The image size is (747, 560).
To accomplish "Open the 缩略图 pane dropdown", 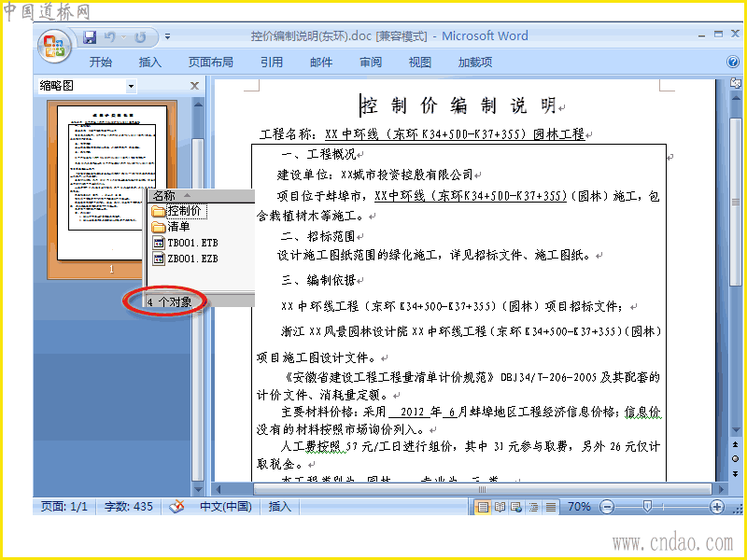I will coord(131,86).
